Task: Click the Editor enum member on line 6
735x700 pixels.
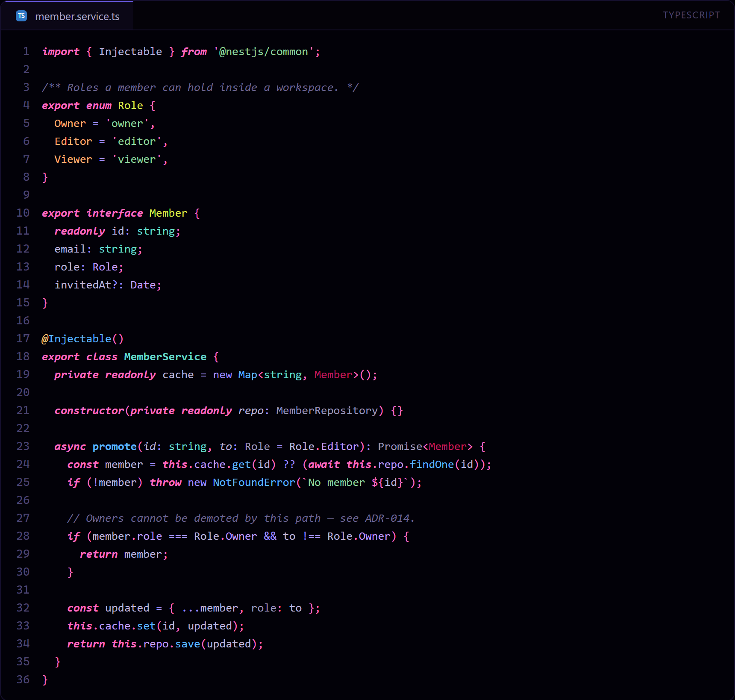Action: 73,141
